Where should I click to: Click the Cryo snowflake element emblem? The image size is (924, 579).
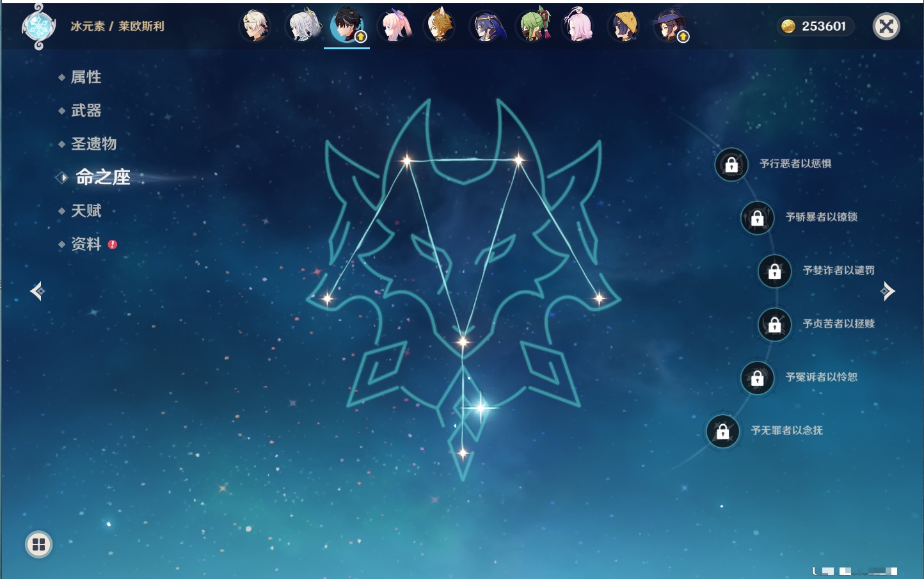(x=38, y=27)
